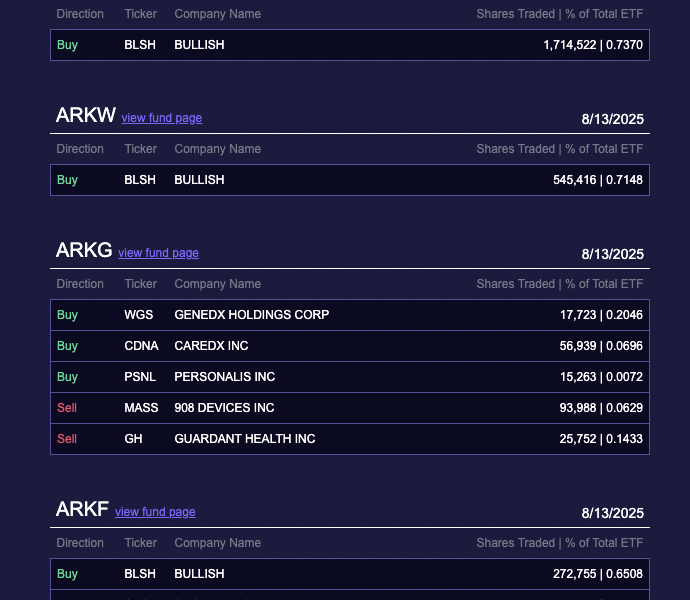Click Direction header in ARKF table
Screen dimensions: 690x600
click(80, 543)
